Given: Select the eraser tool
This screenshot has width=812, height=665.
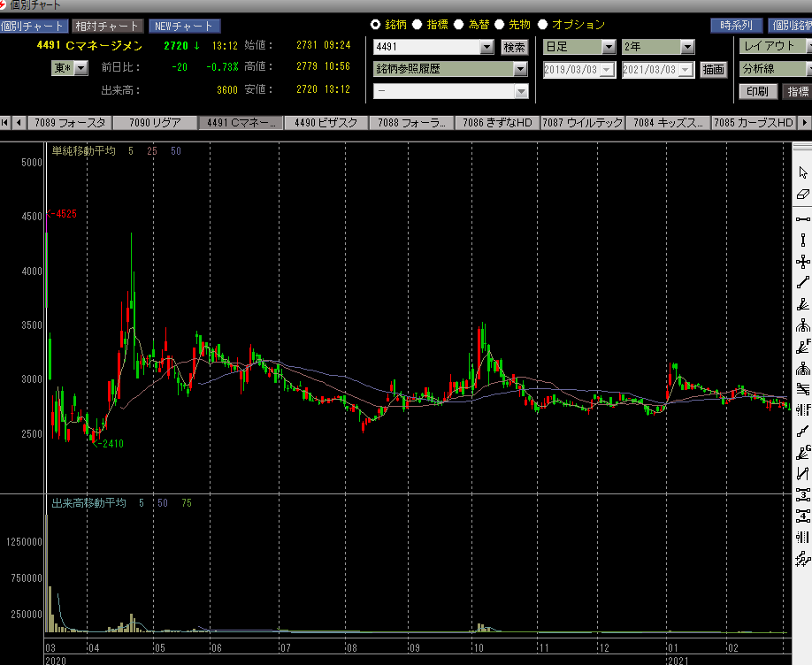Looking at the screenshot, I should pyautogui.click(x=803, y=195).
